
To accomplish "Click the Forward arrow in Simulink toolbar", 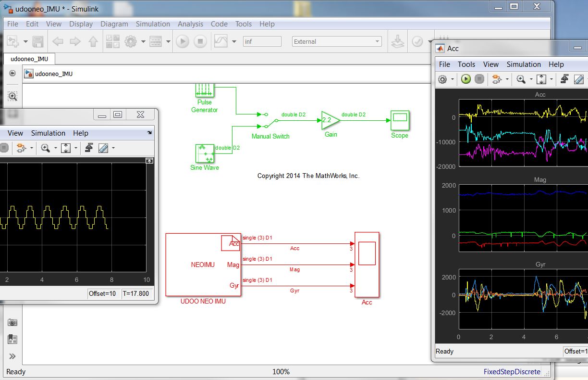I will point(75,41).
